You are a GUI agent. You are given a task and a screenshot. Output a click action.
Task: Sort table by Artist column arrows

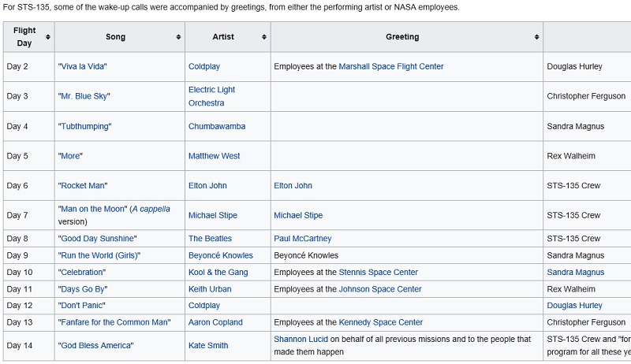[x=264, y=37]
